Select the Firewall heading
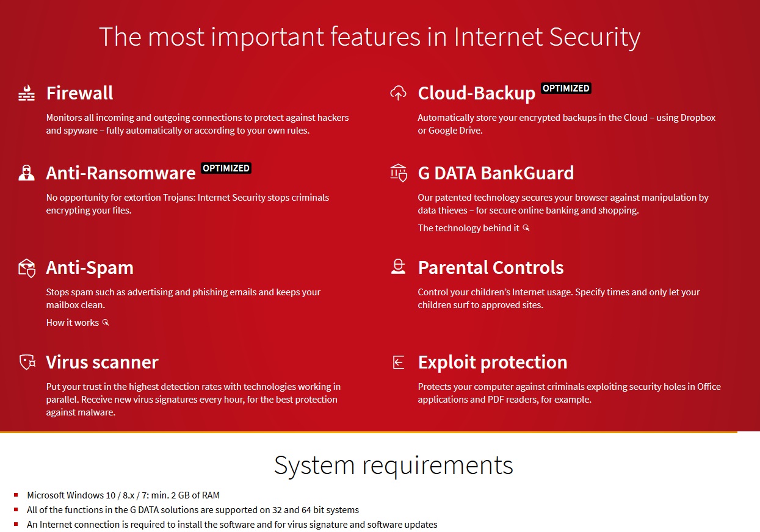The image size is (760, 532). (80, 93)
